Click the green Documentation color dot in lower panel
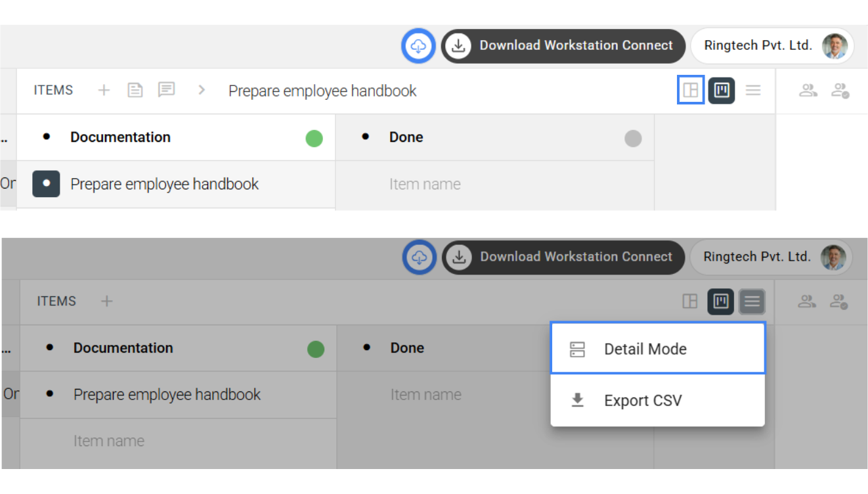The width and height of the screenshot is (868, 494). click(316, 349)
